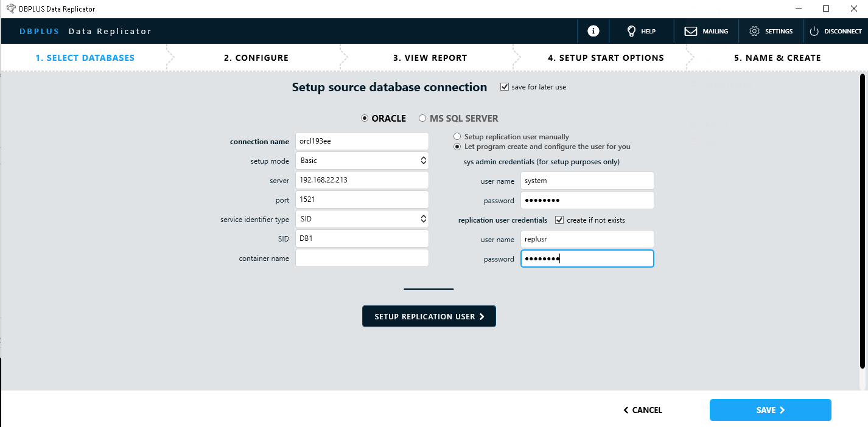Click the HELP lightbulb icon

(x=631, y=31)
